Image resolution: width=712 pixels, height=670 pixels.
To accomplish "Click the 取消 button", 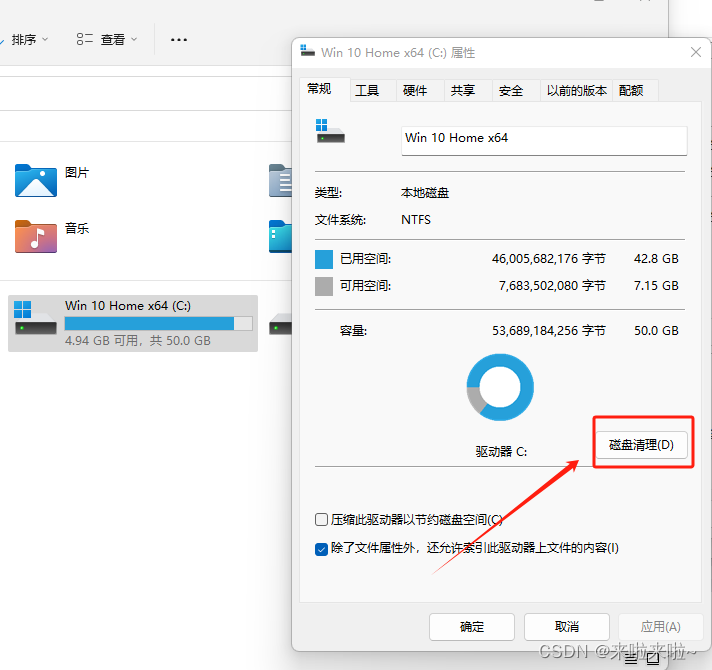I will 567,627.
